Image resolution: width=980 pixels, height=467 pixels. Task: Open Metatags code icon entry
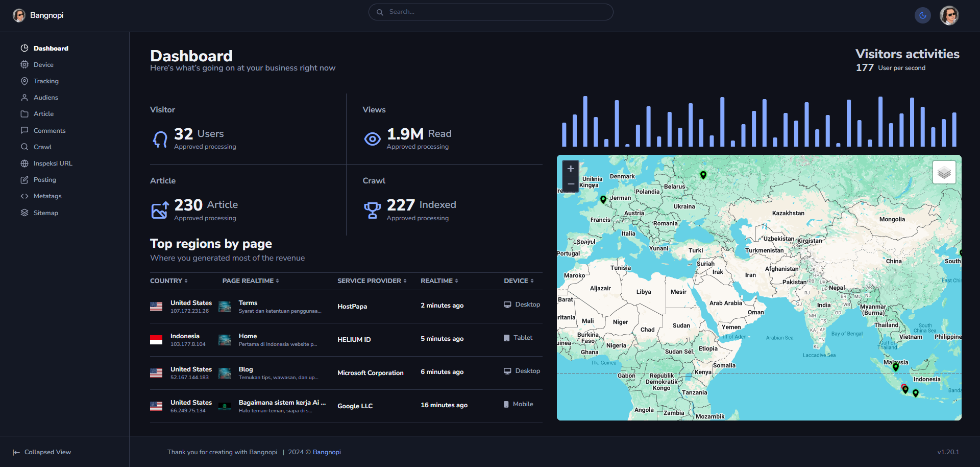47,196
